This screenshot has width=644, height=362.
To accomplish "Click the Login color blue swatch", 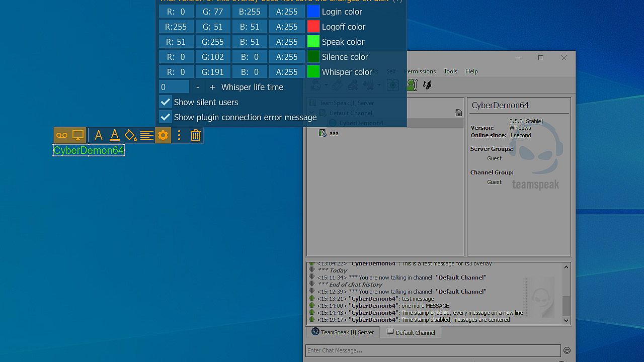I will click(313, 12).
